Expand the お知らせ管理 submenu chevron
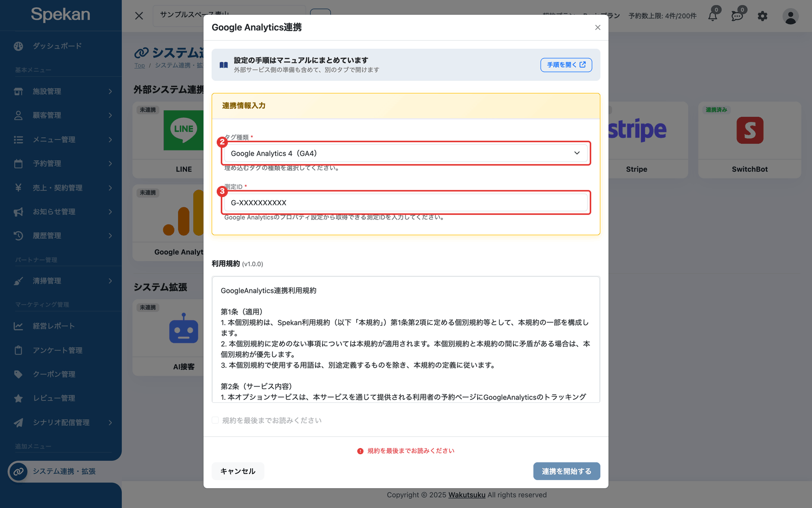The height and width of the screenshot is (508, 812). 110,212
